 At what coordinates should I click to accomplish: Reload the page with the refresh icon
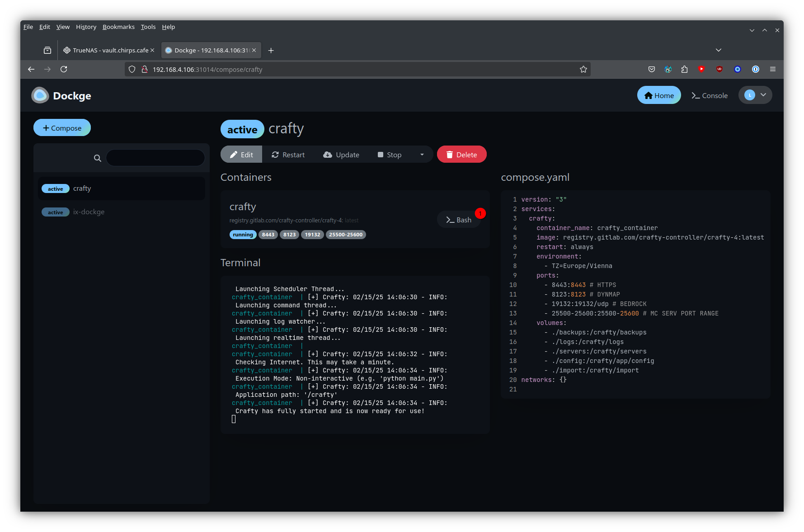pos(64,69)
